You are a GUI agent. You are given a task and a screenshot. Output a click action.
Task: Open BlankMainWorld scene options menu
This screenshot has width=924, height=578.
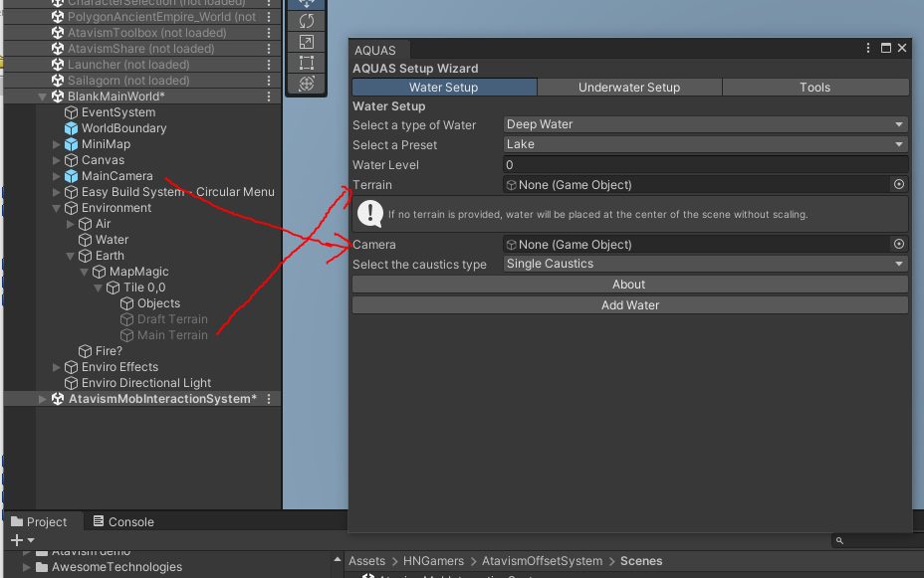[x=269, y=96]
